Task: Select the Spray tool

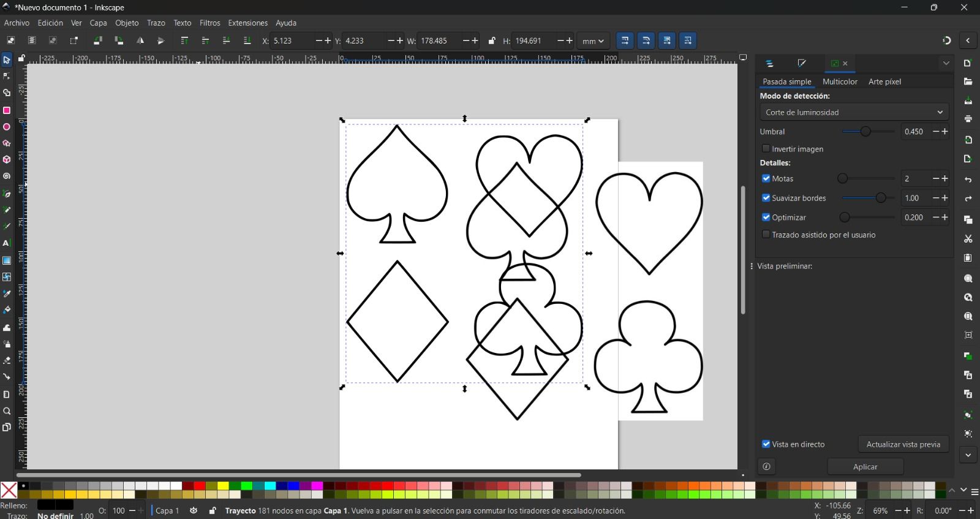Action: [7, 344]
